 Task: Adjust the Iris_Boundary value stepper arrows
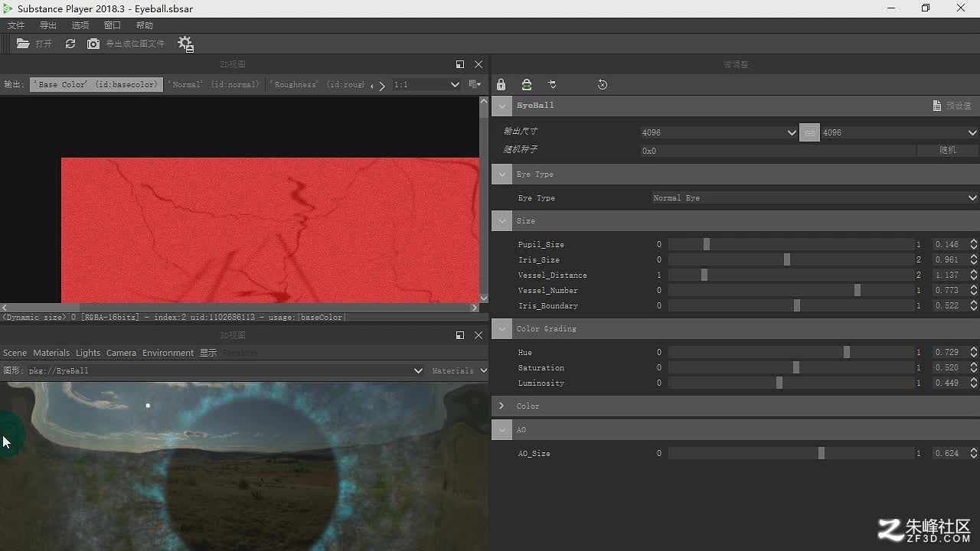click(974, 306)
